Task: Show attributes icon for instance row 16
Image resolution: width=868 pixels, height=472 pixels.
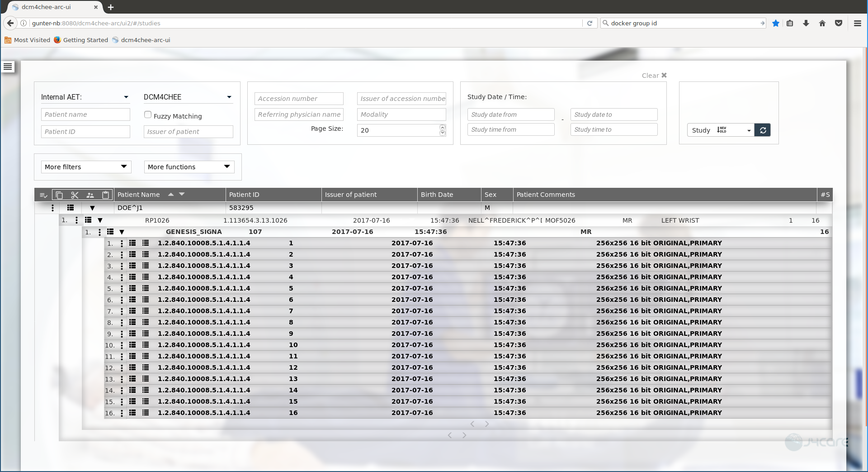Action: click(132, 413)
